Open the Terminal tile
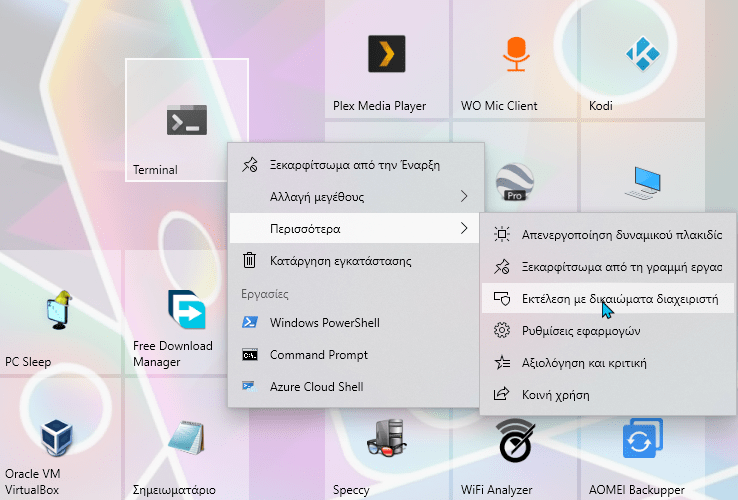 click(187, 120)
